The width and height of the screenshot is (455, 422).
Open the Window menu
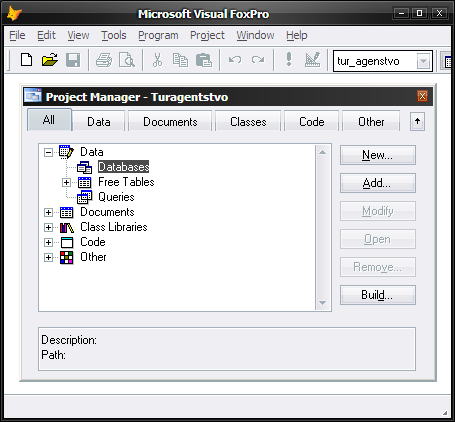[255, 35]
